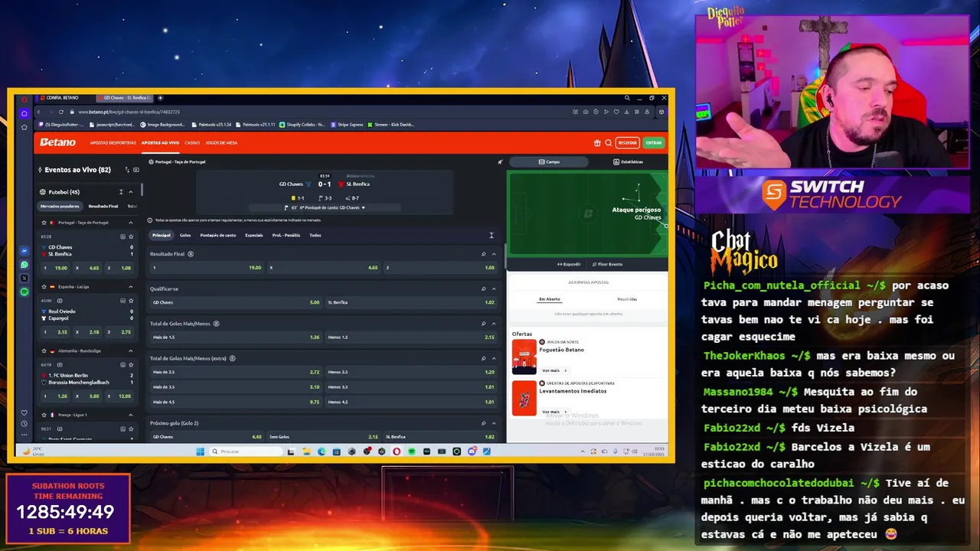
Task: Open Casino menu item
Action: click(192, 142)
